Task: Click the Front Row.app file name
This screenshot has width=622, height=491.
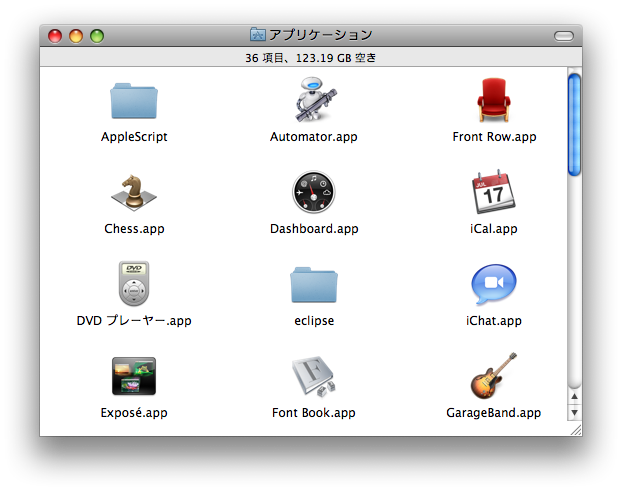Action: coord(494,137)
